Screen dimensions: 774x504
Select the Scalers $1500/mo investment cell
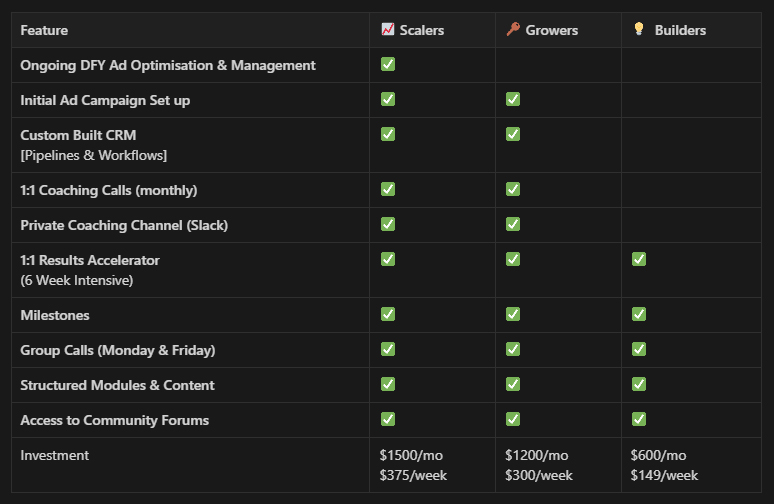(432, 465)
